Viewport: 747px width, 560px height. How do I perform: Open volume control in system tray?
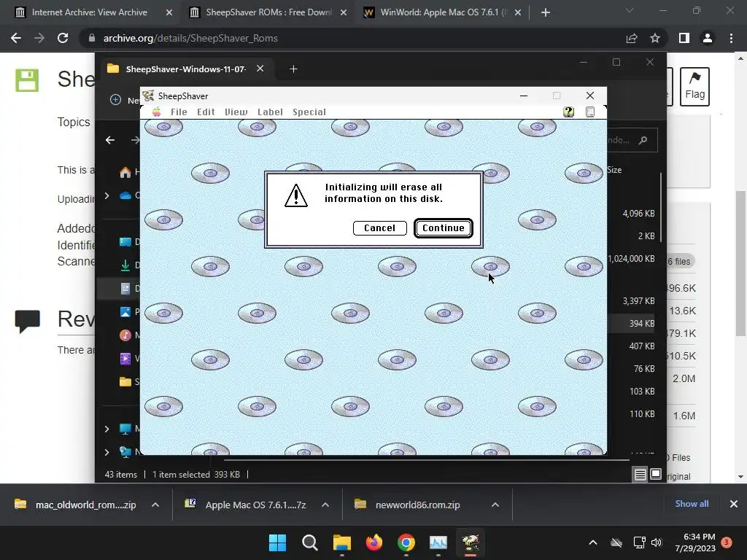pos(657,542)
